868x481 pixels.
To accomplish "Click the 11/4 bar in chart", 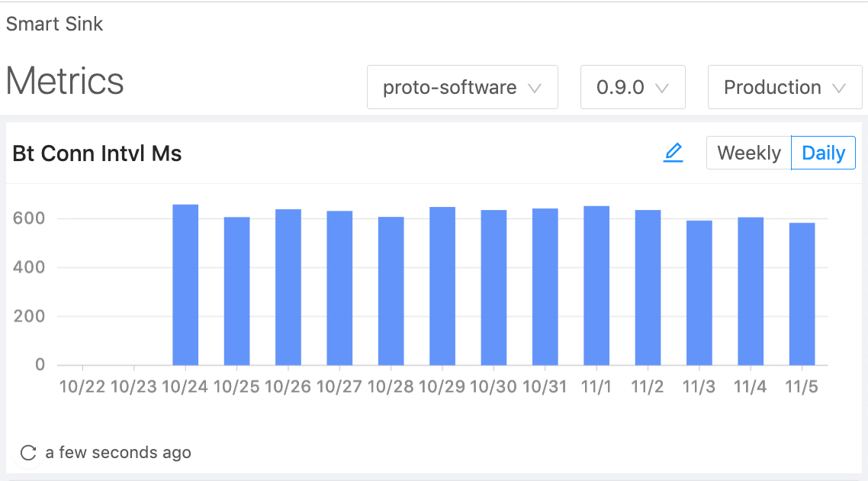I will (751, 292).
